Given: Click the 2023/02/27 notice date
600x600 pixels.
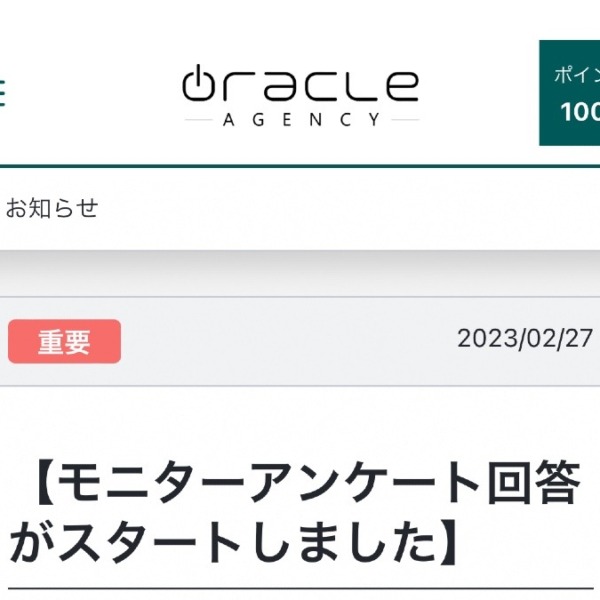Looking at the screenshot, I should coord(525,339).
